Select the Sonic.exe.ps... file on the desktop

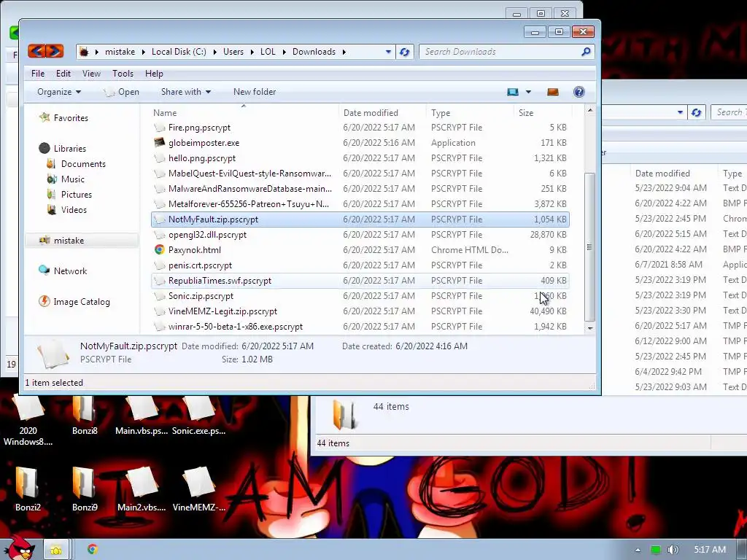(x=198, y=415)
